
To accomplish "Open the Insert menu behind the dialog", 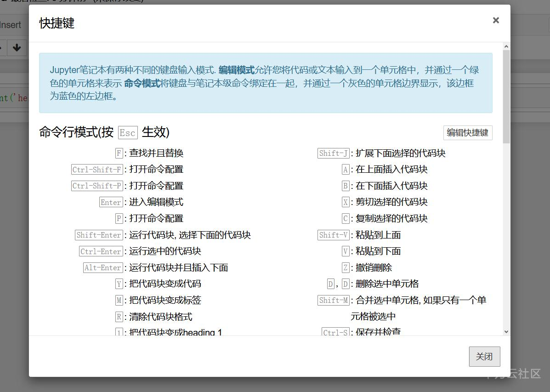I will [x=11, y=25].
